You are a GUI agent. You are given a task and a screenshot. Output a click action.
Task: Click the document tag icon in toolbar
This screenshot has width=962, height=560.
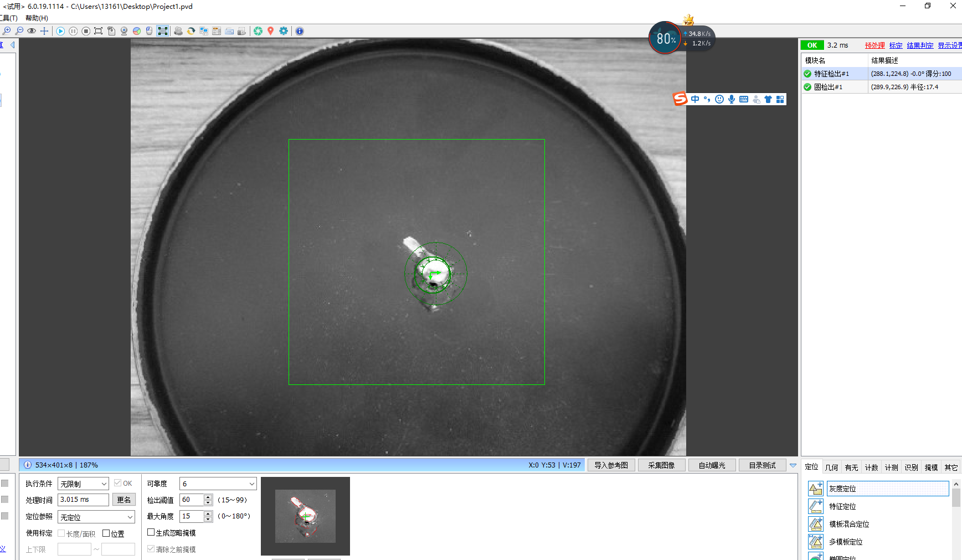pyautogui.click(x=111, y=31)
